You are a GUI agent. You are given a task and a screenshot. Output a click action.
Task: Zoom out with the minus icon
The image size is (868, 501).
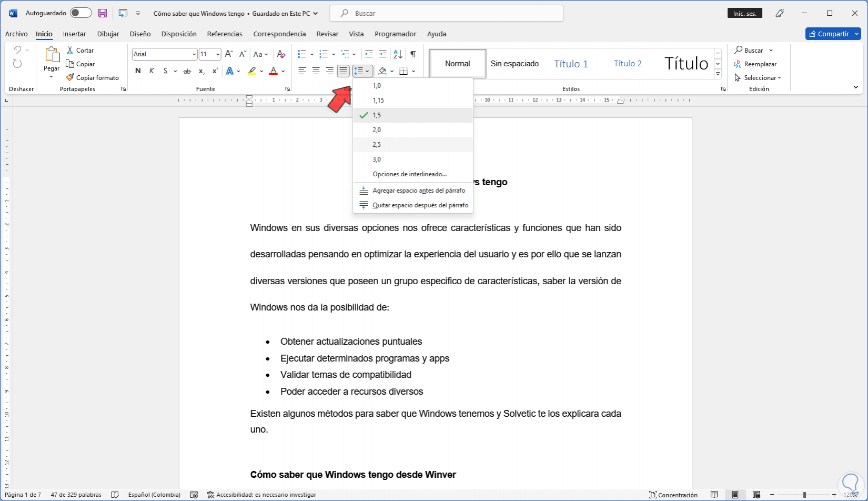pos(772,495)
